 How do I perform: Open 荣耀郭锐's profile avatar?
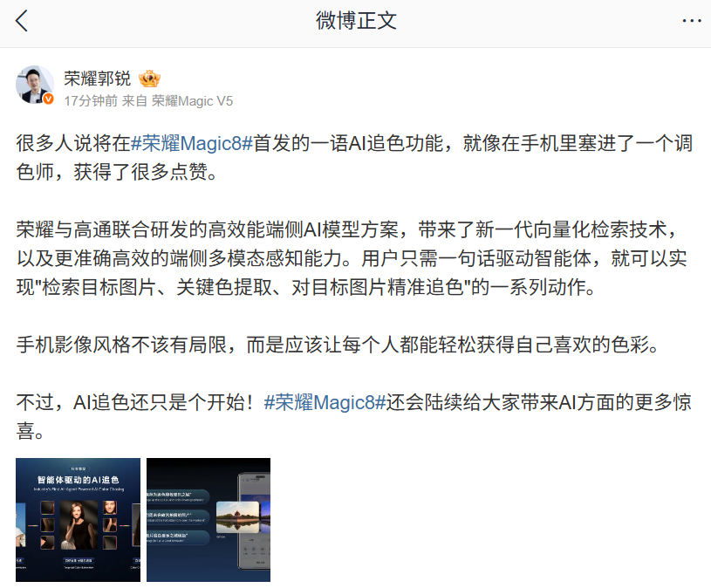pyautogui.click(x=35, y=85)
